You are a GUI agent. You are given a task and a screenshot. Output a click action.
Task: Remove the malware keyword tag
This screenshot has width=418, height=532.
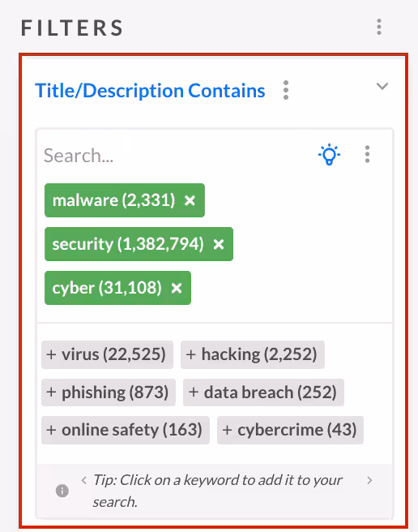tap(190, 200)
